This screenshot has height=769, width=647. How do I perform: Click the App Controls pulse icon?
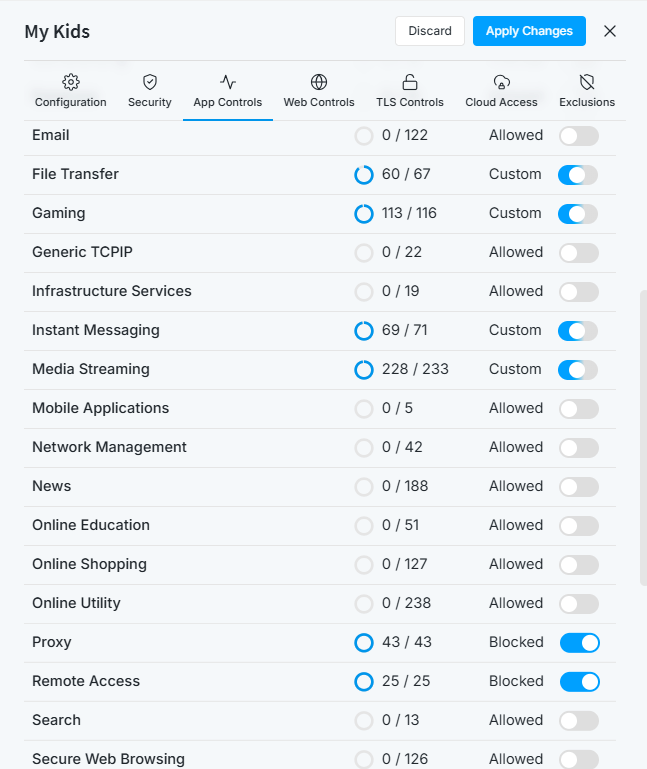[x=228, y=82]
